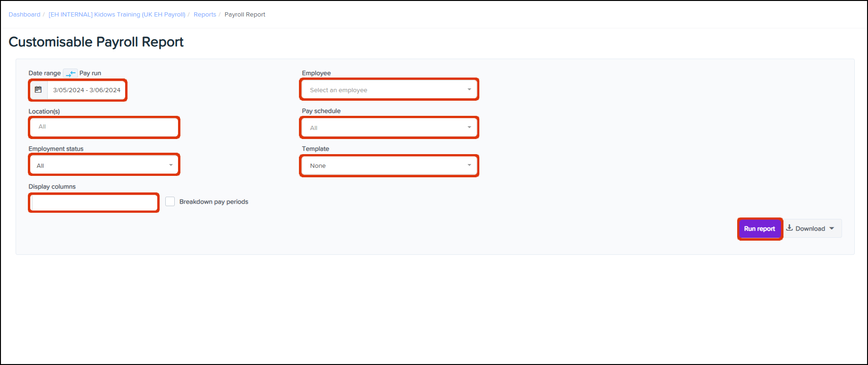Click the calendar icon beside the date range
The width and height of the screenshot is (868, 365).
[x=38, y=90]
